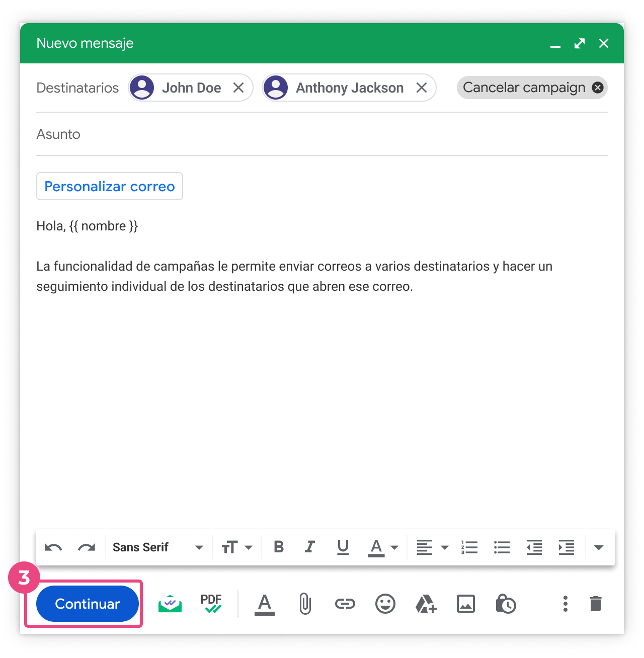Click the mail tracking envelope icon
Image resolution: width=644 pixels, height=658 pixels.
click(x=170, y=604)
